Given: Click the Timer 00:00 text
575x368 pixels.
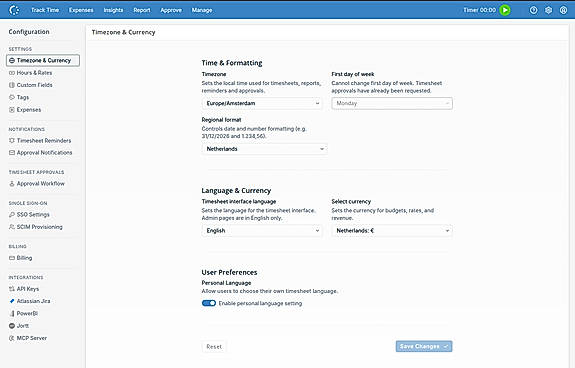Looking at the screenshot, I should click(x=479, y=10).
